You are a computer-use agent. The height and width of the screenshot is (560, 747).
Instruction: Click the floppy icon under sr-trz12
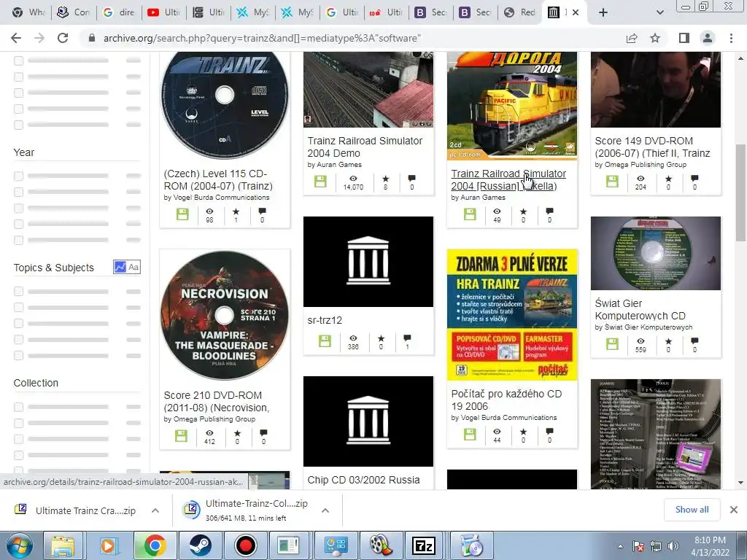coord(325,341)
